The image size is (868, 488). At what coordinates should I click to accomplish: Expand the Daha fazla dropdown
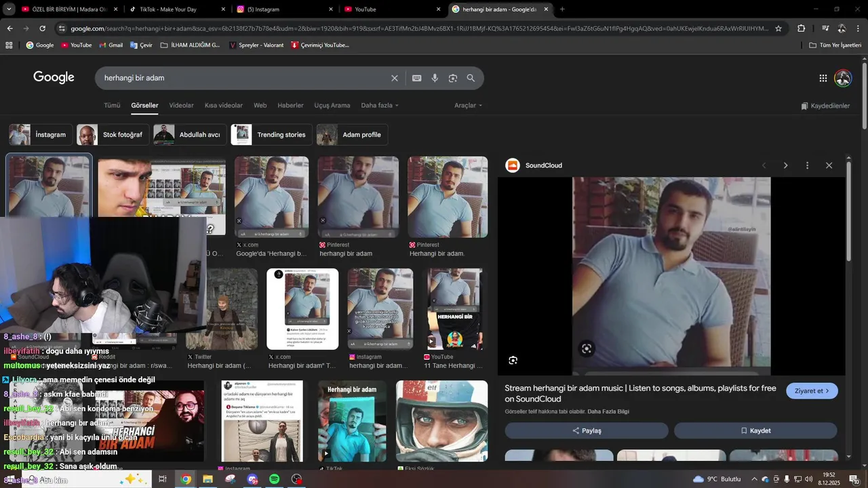[x=380, y=106]
